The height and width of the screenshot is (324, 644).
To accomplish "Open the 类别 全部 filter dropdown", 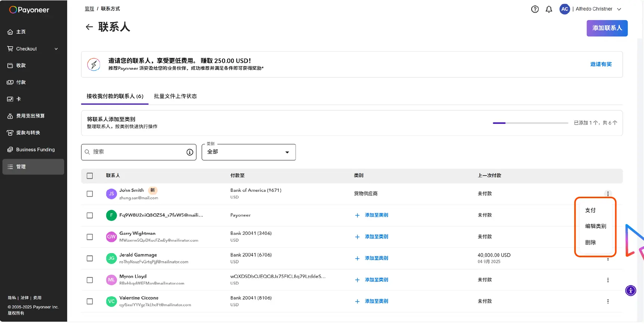I will 248,152.
